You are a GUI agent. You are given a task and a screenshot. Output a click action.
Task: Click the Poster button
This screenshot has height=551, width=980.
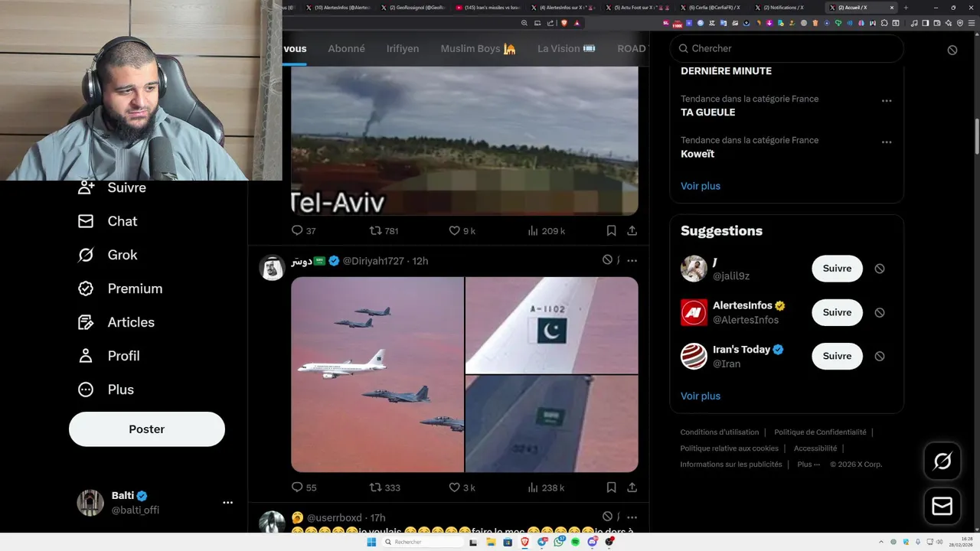147,429
